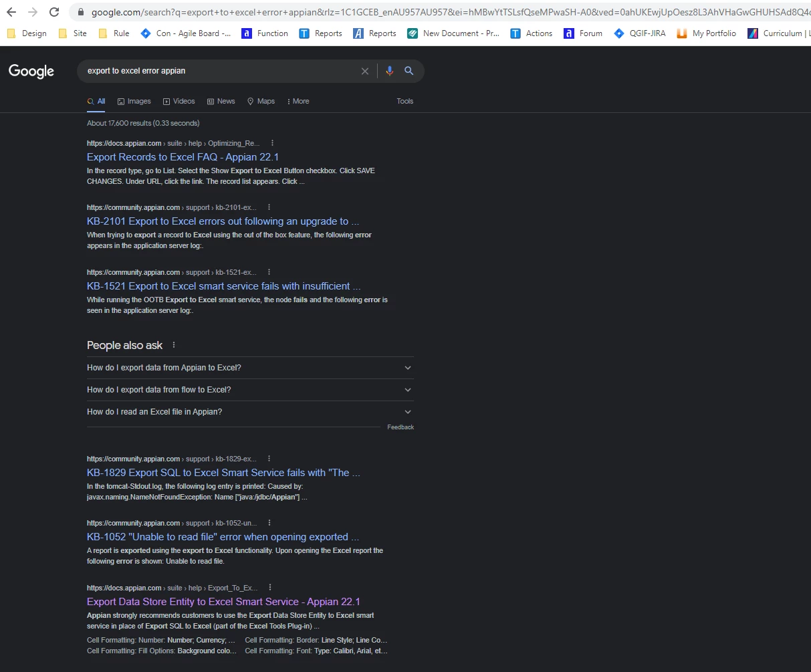The height and width of the screenshot is (672, 811).
Task: Switch to the Images tab
Action: pyautogui.click(x=134, y=101)
